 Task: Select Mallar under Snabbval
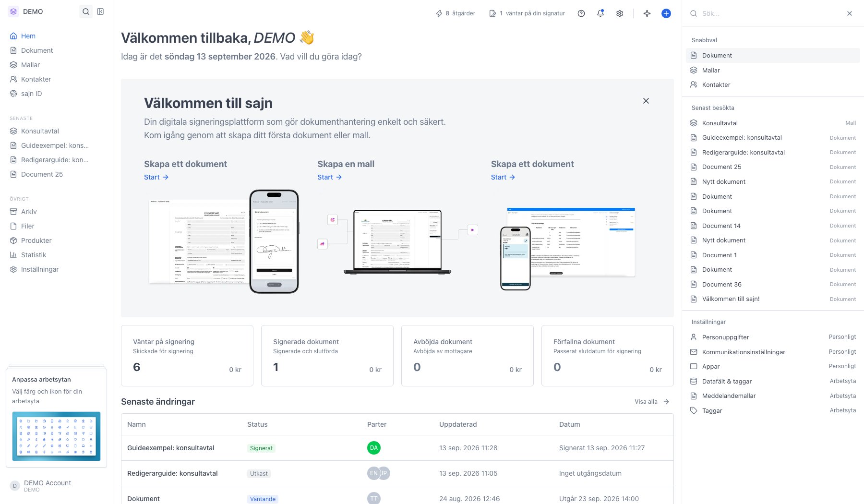pyautogui.click(x=773, y=70)
